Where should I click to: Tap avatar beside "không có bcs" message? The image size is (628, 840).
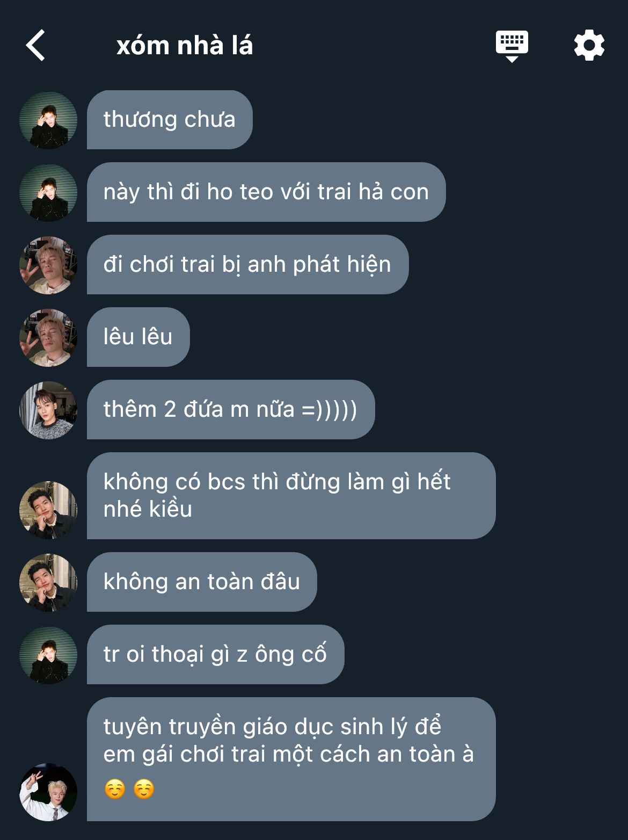pyautogui.click(x=48, y=510)
